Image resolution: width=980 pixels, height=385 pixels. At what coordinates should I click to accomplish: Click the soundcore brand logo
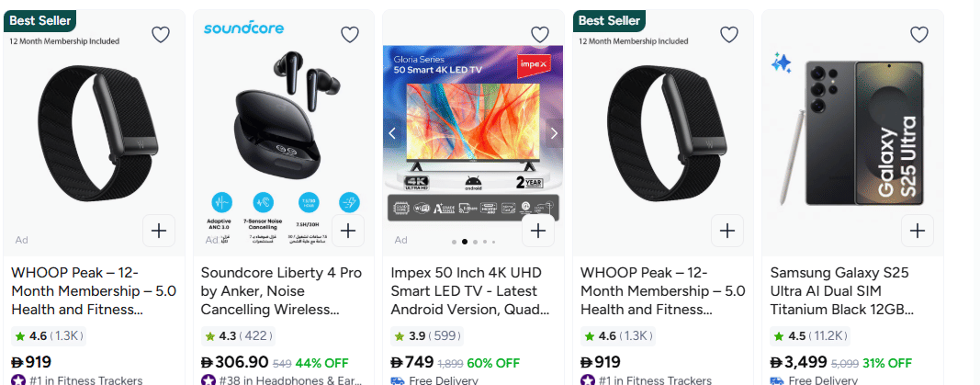[x=243, y=28]
